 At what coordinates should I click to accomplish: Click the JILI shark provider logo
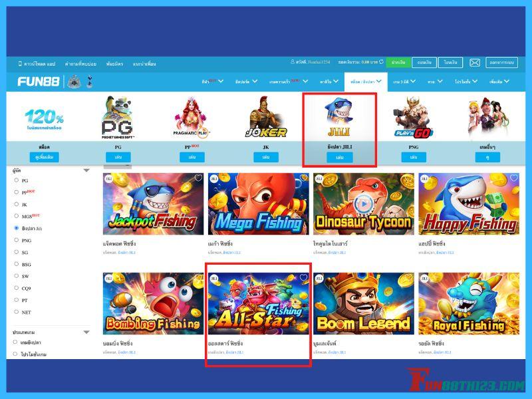[339, 117]
